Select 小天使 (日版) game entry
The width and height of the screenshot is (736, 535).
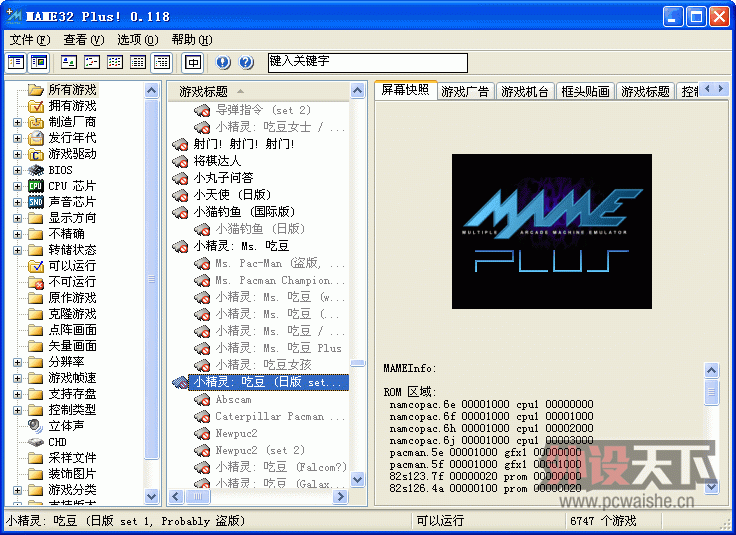(x=232, y=195)
